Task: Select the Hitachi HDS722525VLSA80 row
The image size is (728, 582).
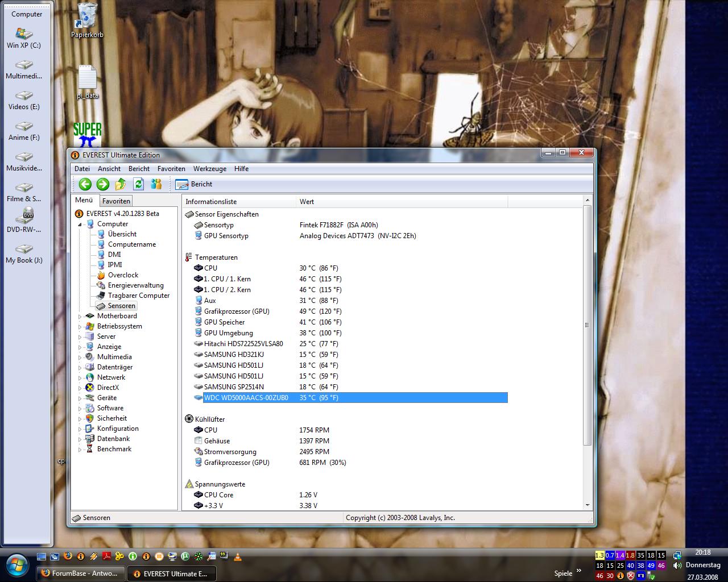Action: 350,344
